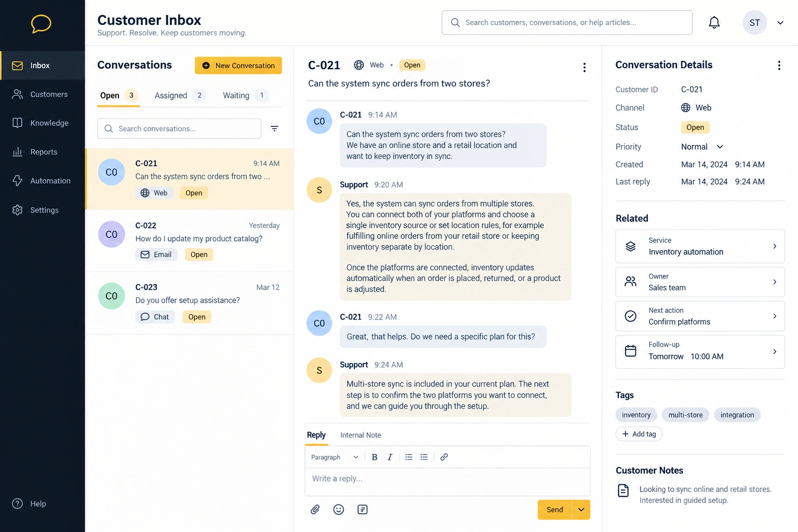This screenshot has height=532, width=798.
Task: Expand the user account menu chevron
Action: [x=780, y=23]
